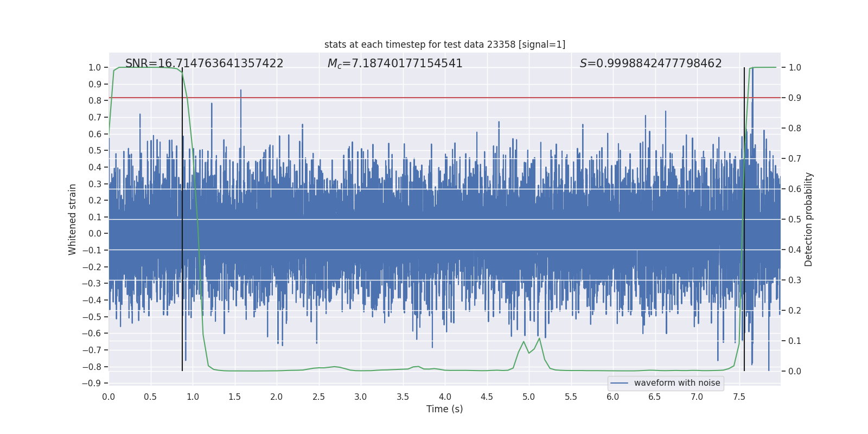Click the plot title for test data 23358
868x434 pixels.
[x=444, y=44]
